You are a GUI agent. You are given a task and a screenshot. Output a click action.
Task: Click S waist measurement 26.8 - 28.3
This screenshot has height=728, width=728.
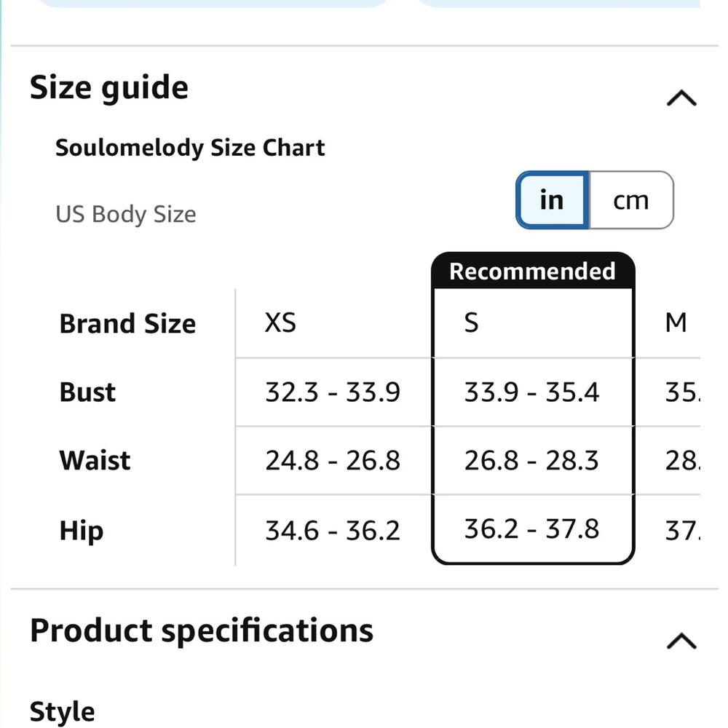click(531, 461)
